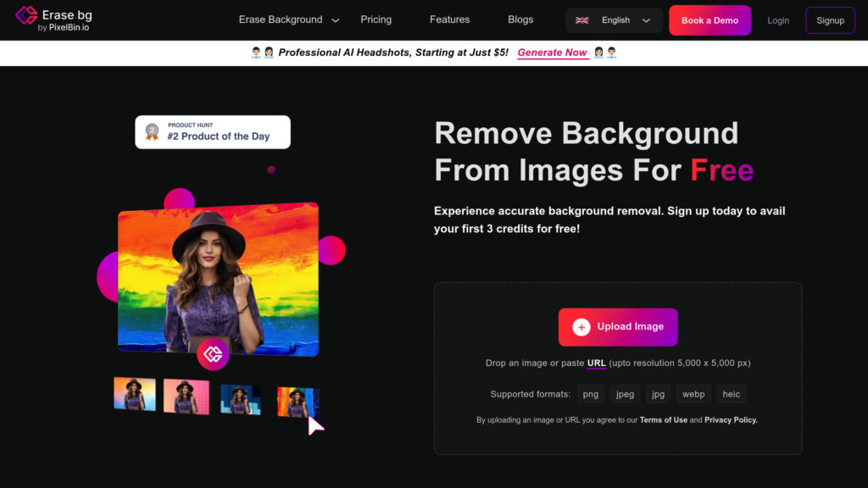This screenshot has height=488, width=868.
Task: Open the English language dropdown
Action: [x=615, y=20]
